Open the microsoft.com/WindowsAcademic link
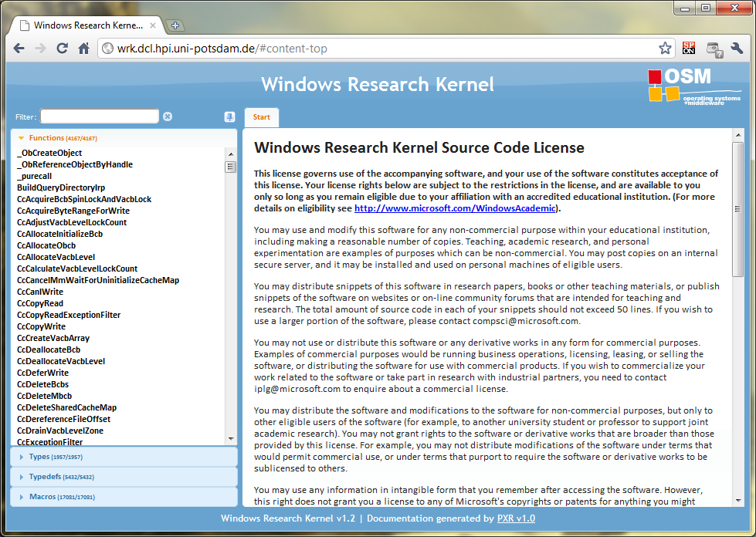 pos(455,208)
